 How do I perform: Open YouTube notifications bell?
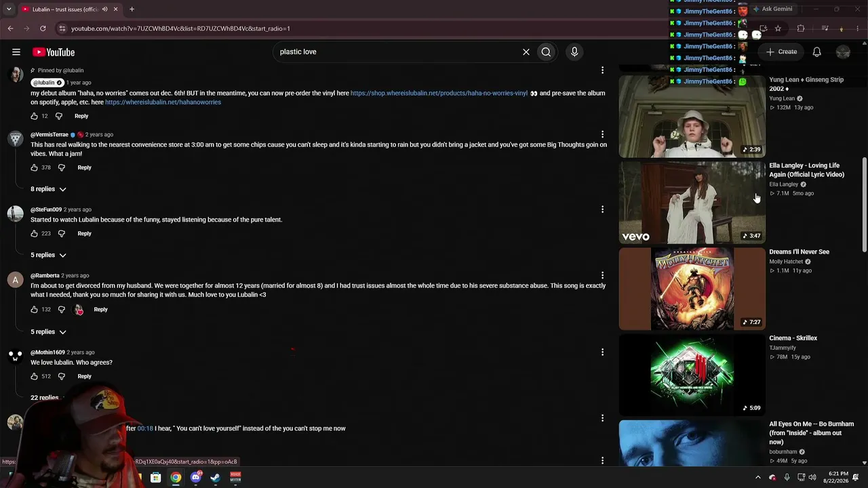817,52
